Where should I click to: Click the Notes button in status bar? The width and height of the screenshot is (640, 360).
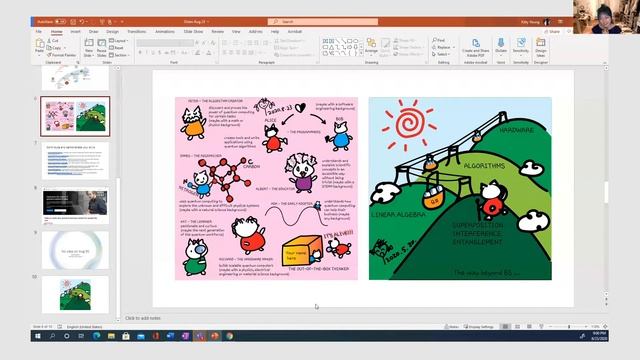pyautogui.click(x=452, y=327)
